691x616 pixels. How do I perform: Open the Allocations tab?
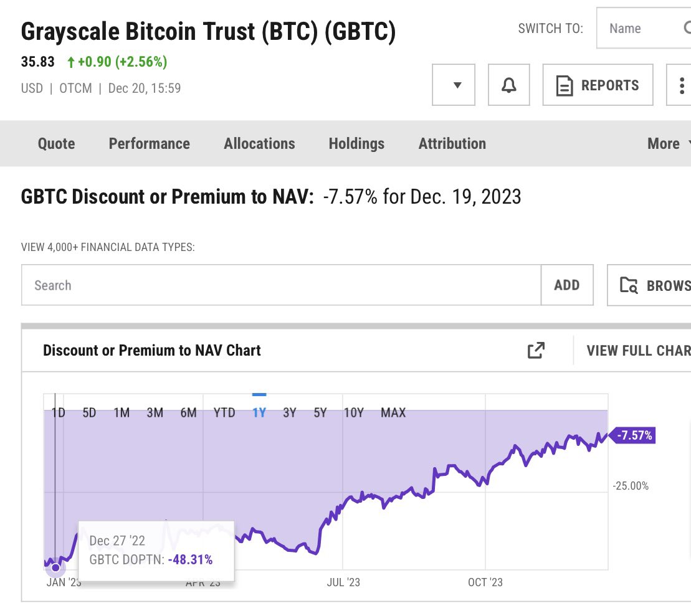260,144
